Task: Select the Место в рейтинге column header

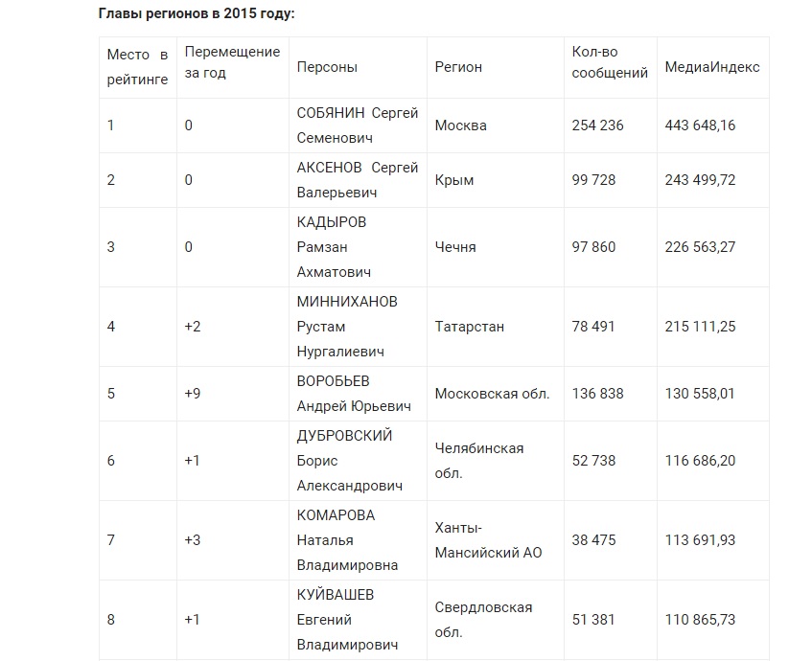Action: point(138,67)
